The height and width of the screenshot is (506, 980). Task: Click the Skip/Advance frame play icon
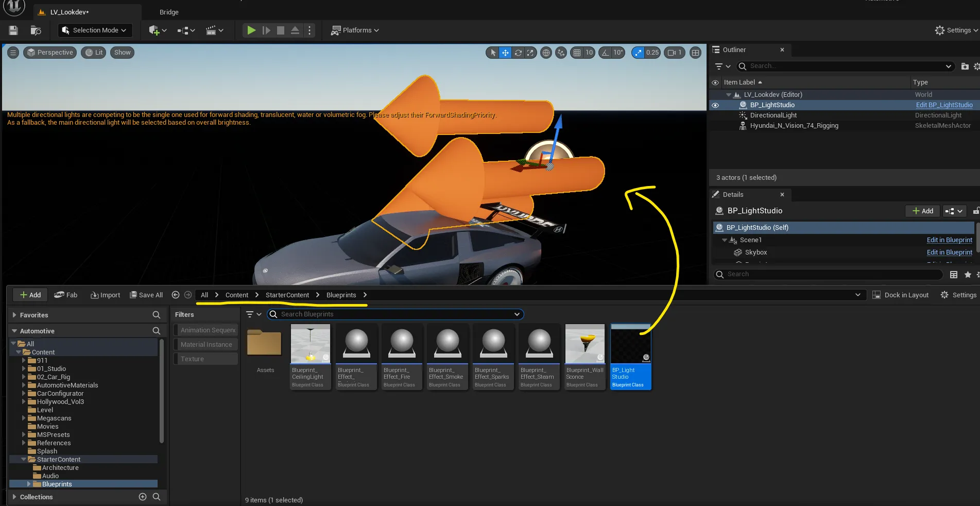click(266, 30)
